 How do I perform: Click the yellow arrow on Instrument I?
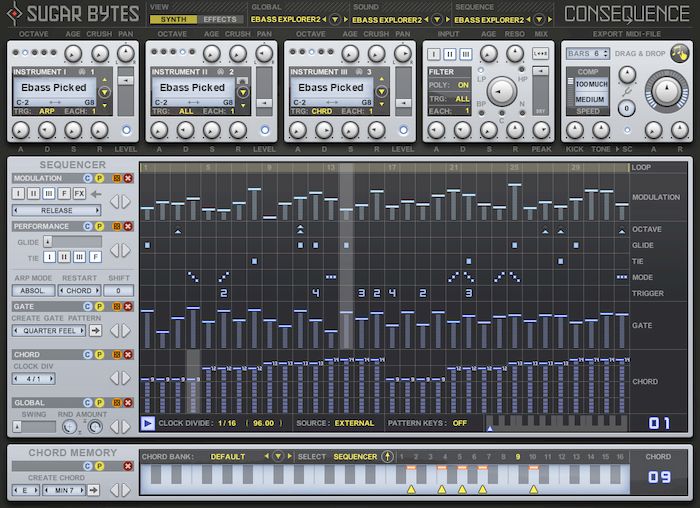(x=103, y=93)
